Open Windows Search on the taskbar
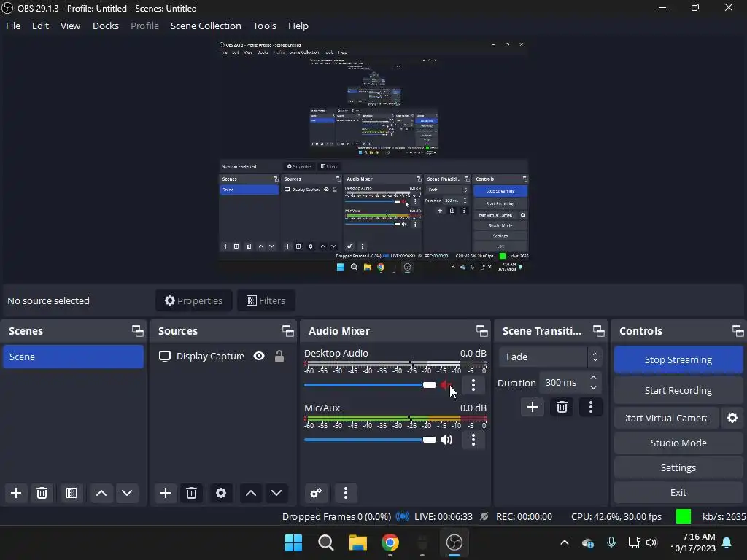747x560 pixels. (326, 542)
